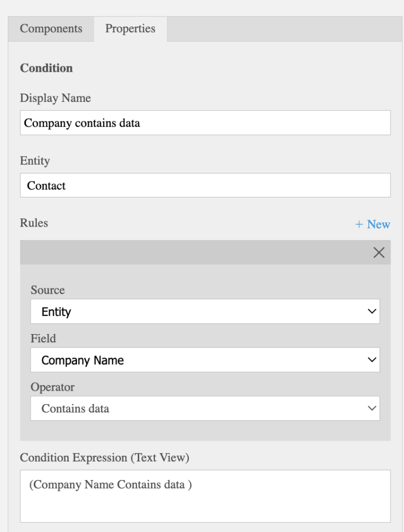Remove the rule with the X icon
The width and height of the screenshot is (404, 532).
pyautogui.click(x=379, y=252)
